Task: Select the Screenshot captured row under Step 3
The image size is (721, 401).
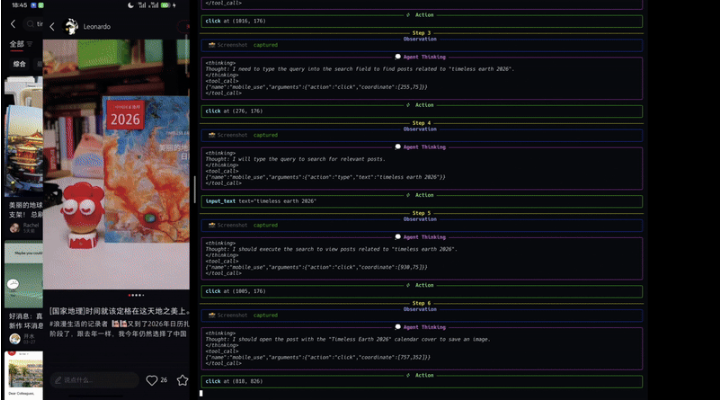Action: 422,45
